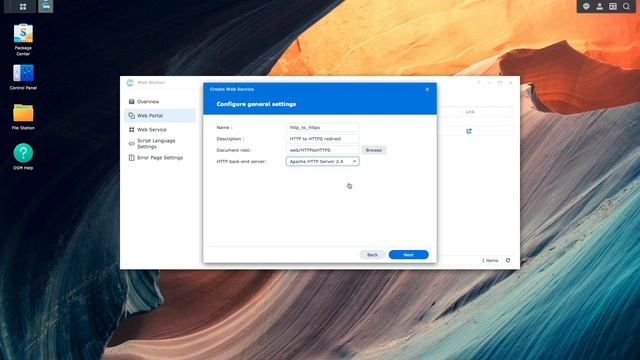Click the Link column header

pyautogui.click(x=470, y=112)
